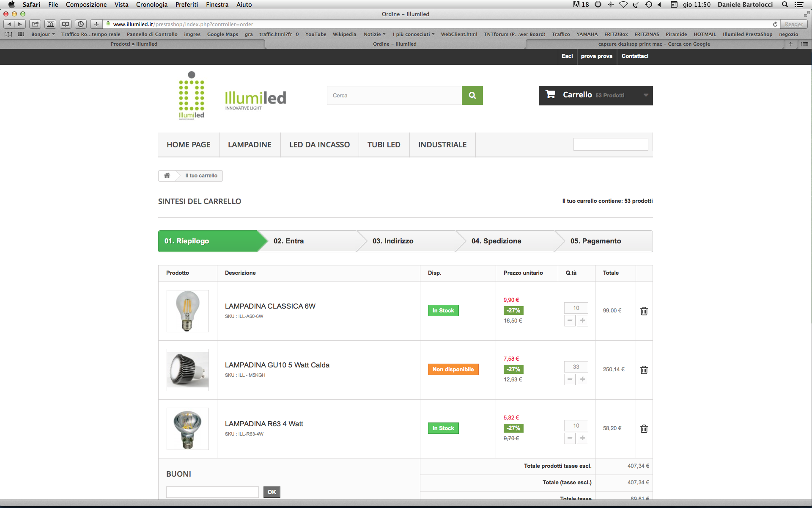
Task: Open LAMPADINA GU10 product thumbnail
Action: [188, 370]
